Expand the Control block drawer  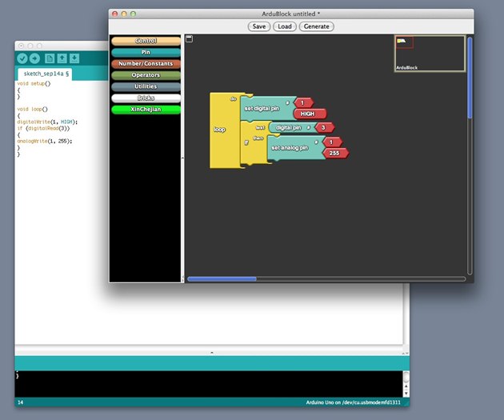point(146,41)
